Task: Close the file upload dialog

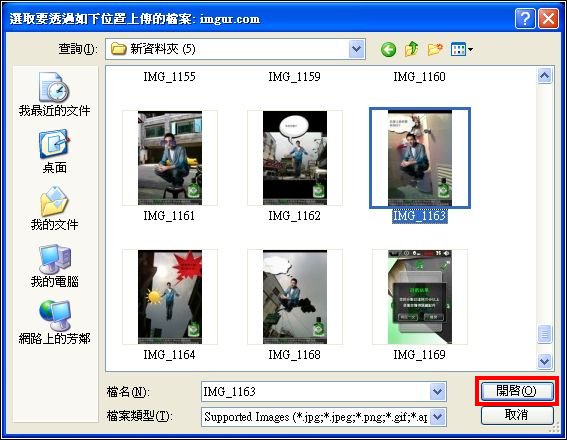Action: tap(548, 18)
